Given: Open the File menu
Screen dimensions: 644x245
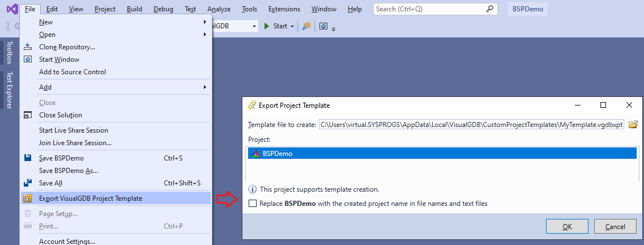Looking at the screenshot, I should click(x=29, y=9).
